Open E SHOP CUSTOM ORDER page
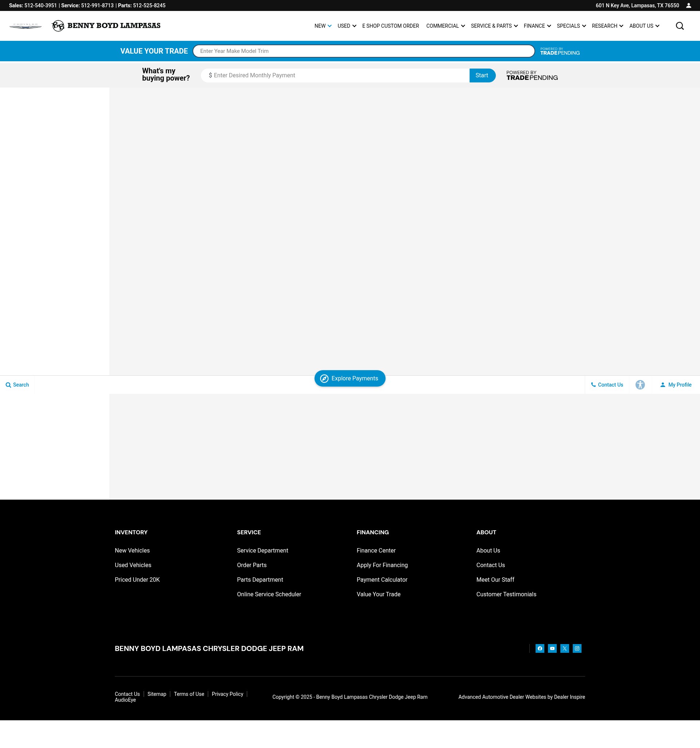The height and width of the screenshot is (748, 700). 390,26
